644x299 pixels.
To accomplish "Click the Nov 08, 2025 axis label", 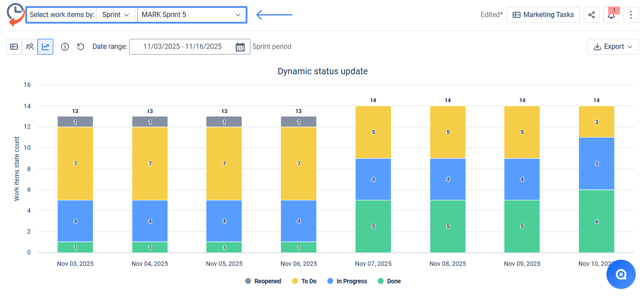I will (448, 264).
